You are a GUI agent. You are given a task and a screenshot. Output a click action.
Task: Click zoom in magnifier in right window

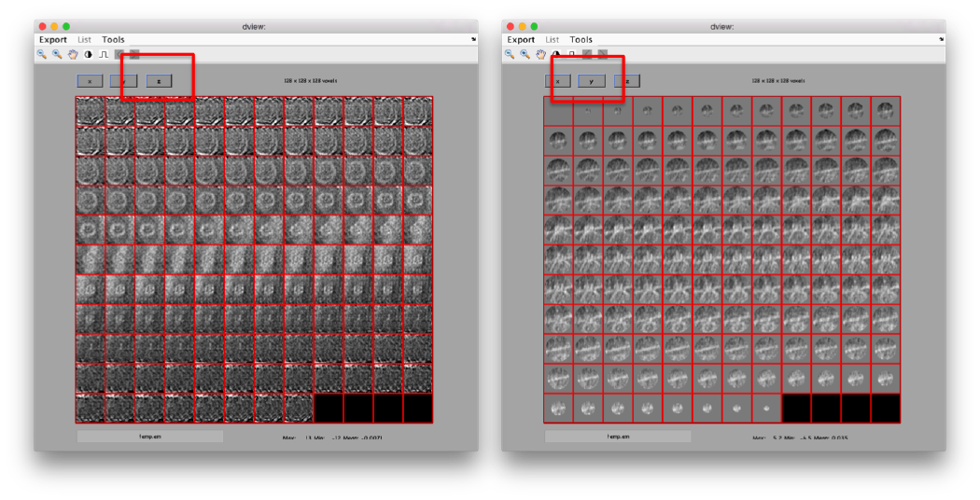click(525, 54)
